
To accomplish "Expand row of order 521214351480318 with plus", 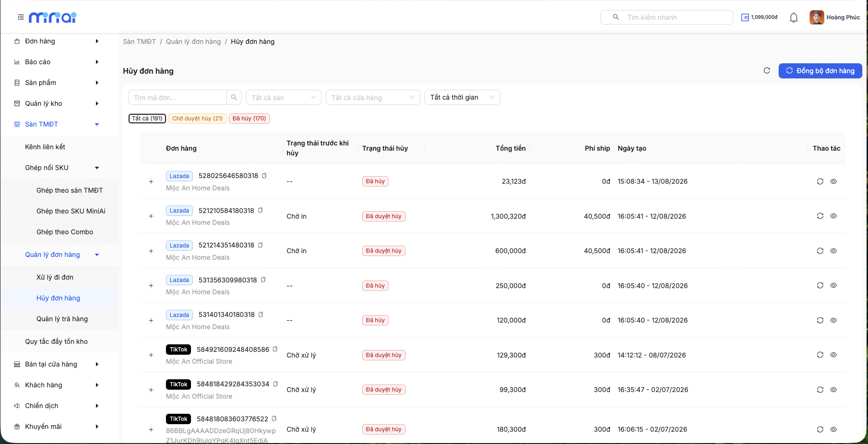I will [151, 251].
